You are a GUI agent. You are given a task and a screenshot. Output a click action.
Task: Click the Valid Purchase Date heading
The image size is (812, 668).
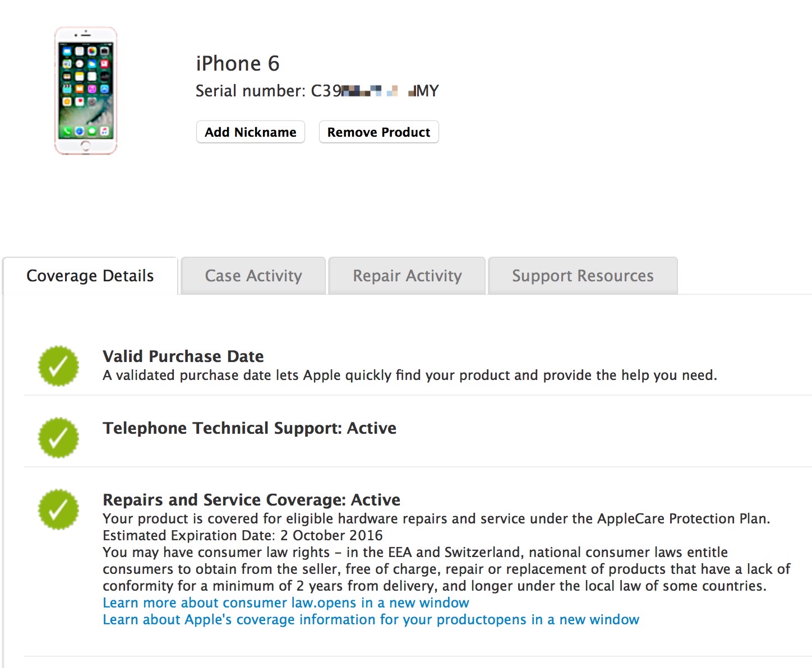pos(183,356)
